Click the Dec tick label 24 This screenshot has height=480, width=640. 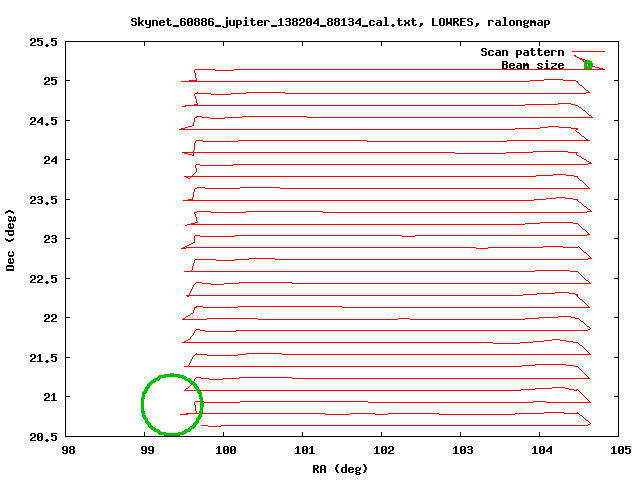tap(51, 160)
